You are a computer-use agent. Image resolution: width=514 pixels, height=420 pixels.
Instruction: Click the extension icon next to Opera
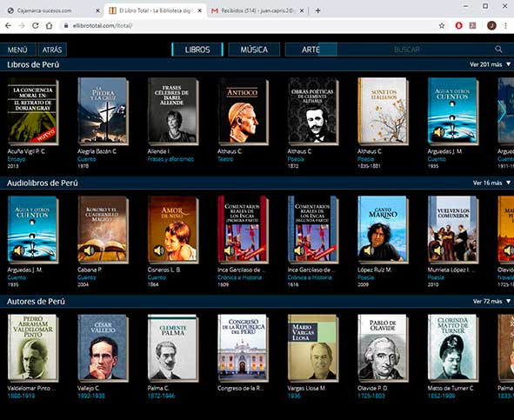tap(472, 25)
